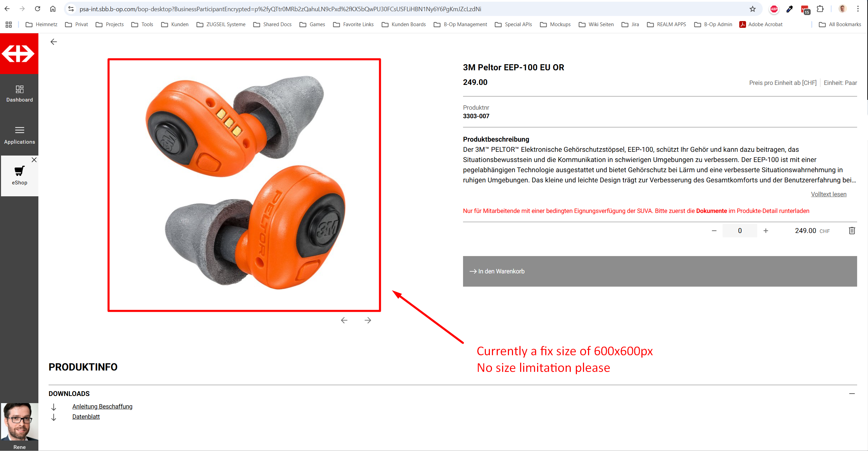Show next product image
Image resolution: width=868 pixels, height=451 pixels.
click(x=368, y=320)
